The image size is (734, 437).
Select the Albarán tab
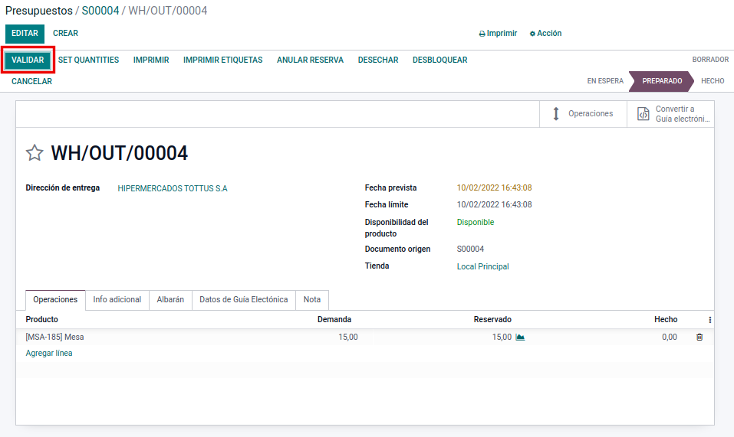(x=170, y=299)
